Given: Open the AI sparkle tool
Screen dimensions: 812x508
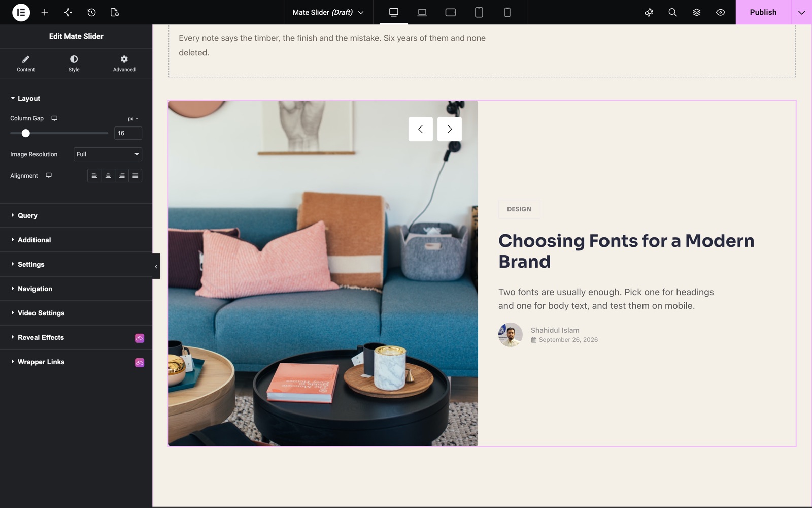Looking at the screenshot, I should tap(68, 12).
